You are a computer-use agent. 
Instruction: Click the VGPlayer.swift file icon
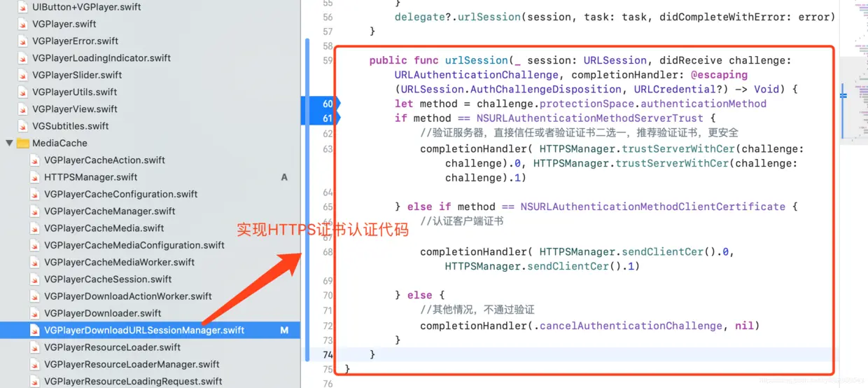click(22, 24)
